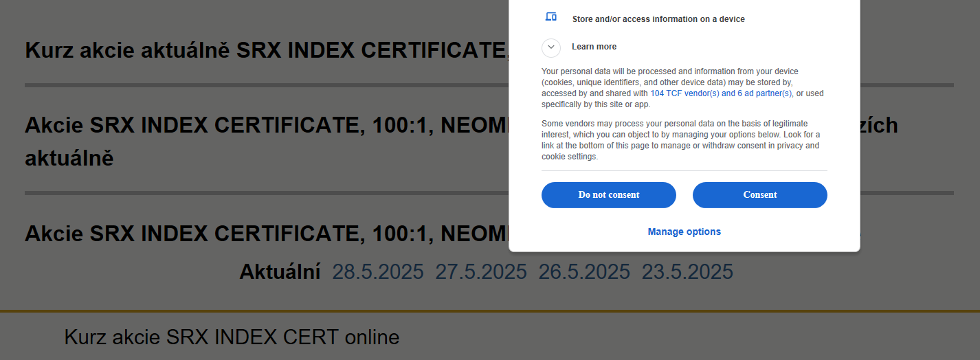The height and width of the screenshot is (360, 980).
Task: Click the paragraph starting Your personal data
Action: click(x=682, y=88)
